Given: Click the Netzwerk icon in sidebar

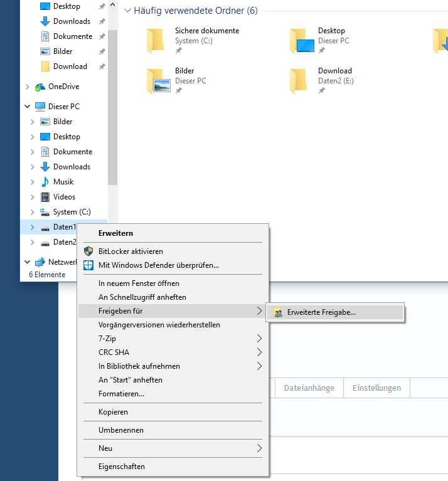Looking at the screenshot, I should coord(40,262).
